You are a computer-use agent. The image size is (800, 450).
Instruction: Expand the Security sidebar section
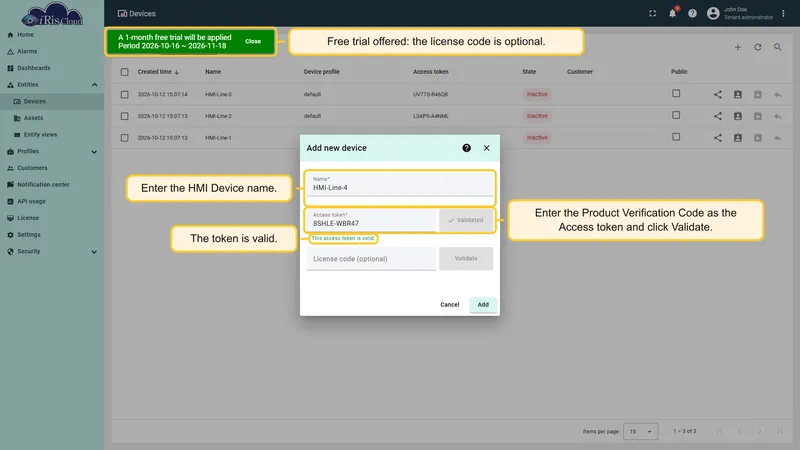94,252
